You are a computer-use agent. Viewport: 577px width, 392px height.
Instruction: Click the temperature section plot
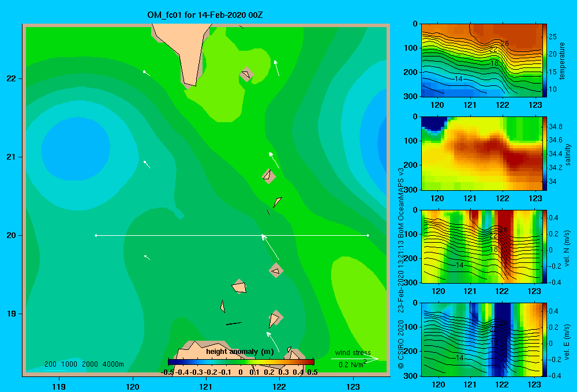pos(482,61)
